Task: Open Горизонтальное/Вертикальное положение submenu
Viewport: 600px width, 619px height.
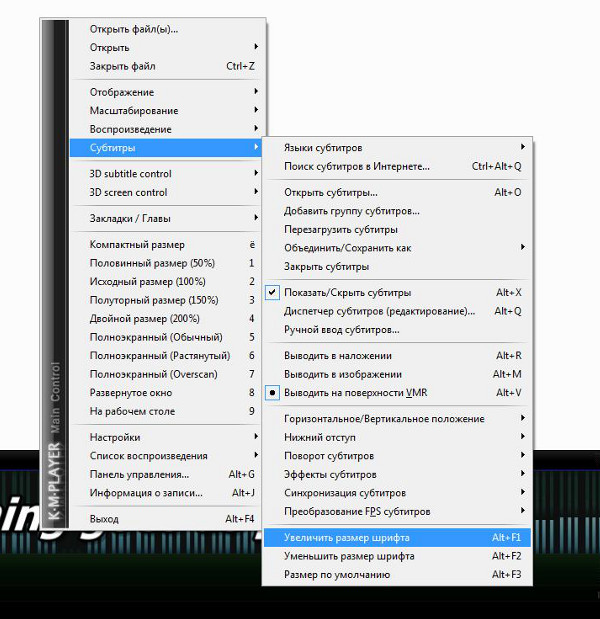Action: click(397, 419)
